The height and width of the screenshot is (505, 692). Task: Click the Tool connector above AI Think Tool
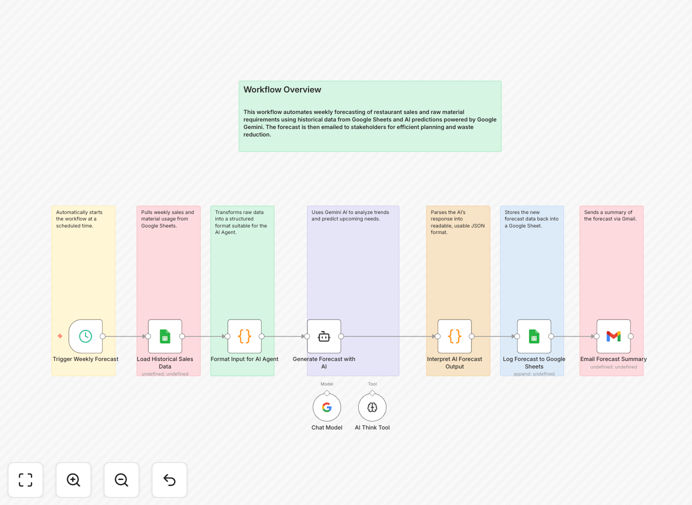[x=372, y=393]
